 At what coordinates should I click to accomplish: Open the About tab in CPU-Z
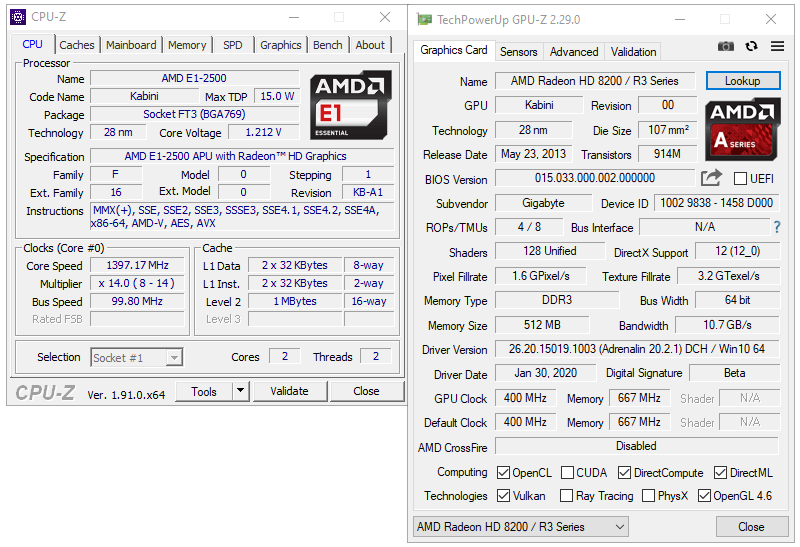tap(370, 45)
